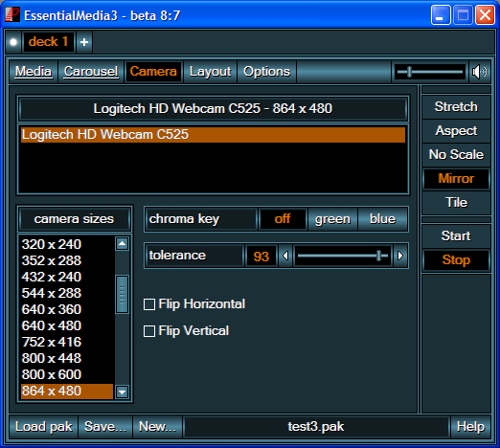500x448 pixels.
Task: Click the volume slider in top bar
Action: point(430,72)
